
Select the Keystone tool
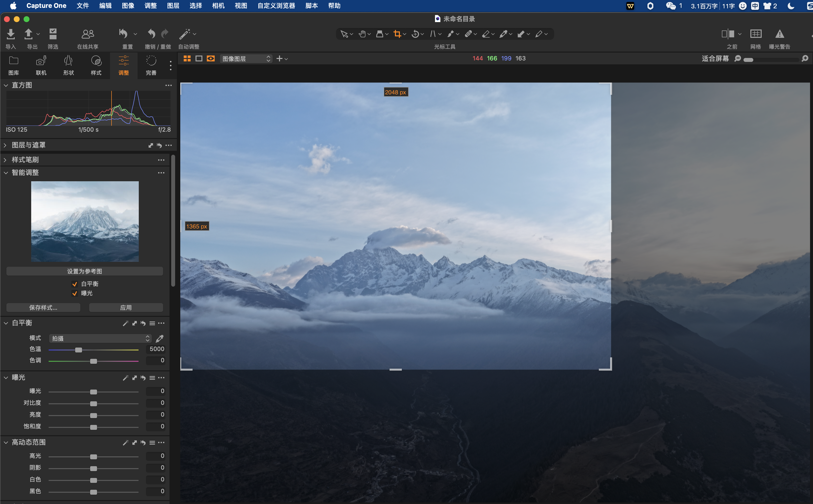tap(433, 34)
